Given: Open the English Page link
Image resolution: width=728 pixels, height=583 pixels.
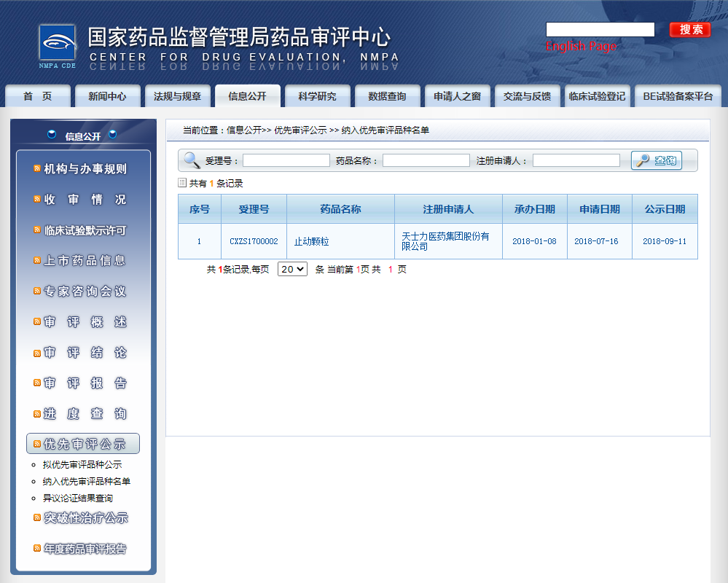Looking at the screenshot, I should pos(581,47).
